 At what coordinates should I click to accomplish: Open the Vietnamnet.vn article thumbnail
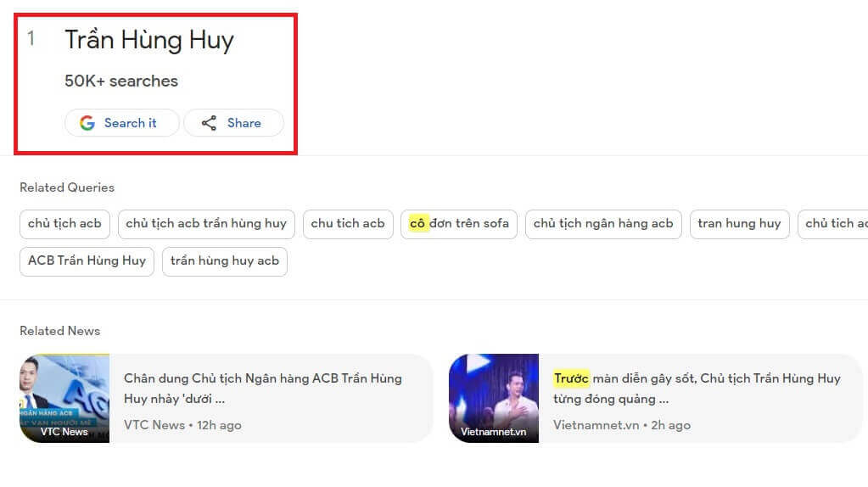tap(494, 399)
